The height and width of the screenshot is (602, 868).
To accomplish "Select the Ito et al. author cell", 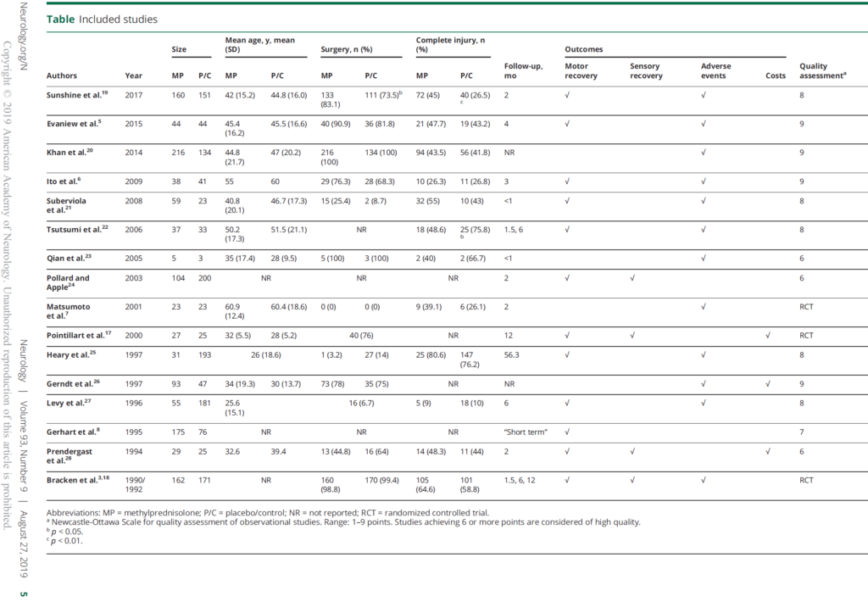I will tap(64, 181).
